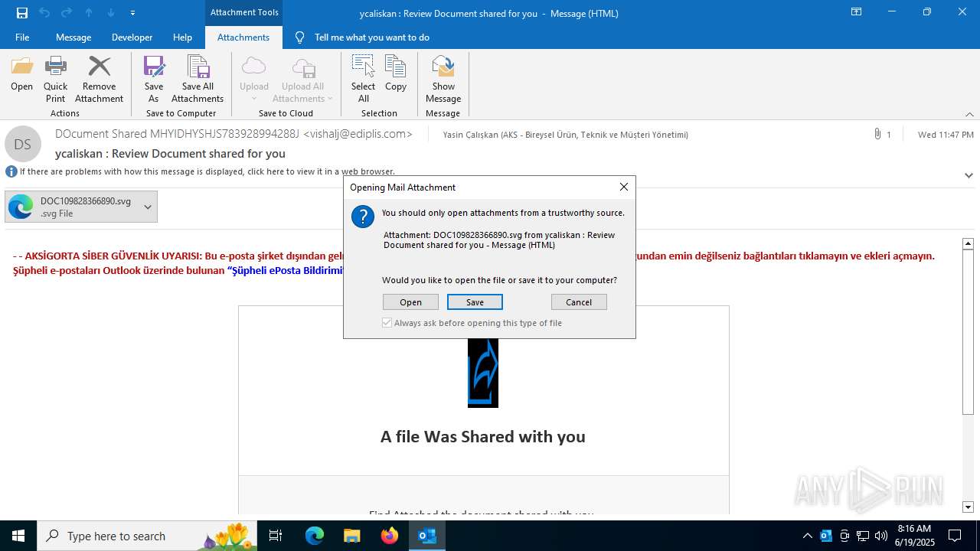Click the Open attachment ribbon icon
Image resolution: width=980 pixels, height=551 pixels.
point(21,73)
